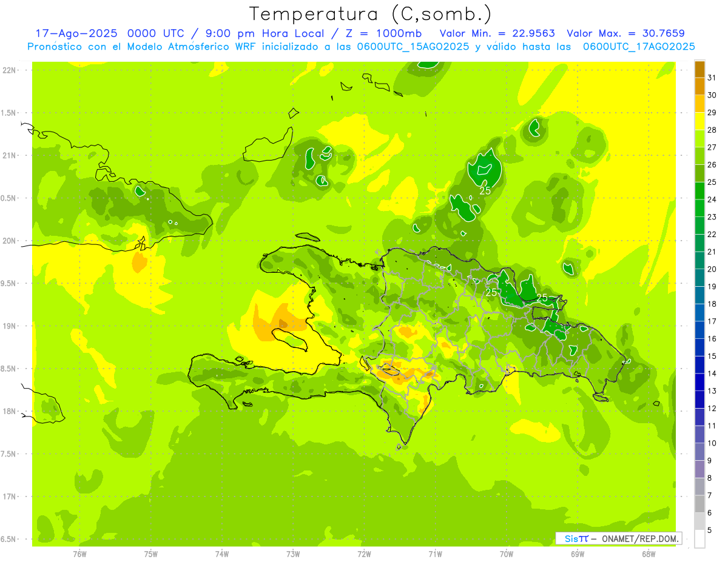
Task: Click the "69W" longitude axis label
Action: click(578, 554)
